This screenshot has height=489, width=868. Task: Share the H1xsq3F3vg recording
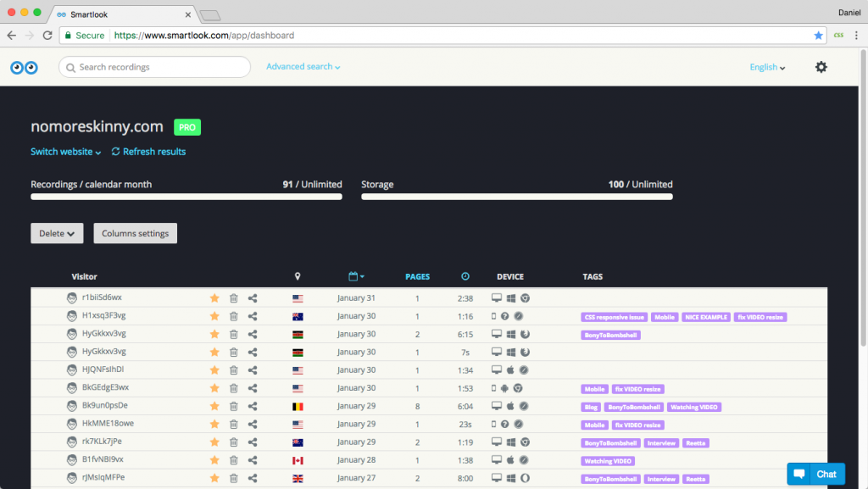(253, 316)
